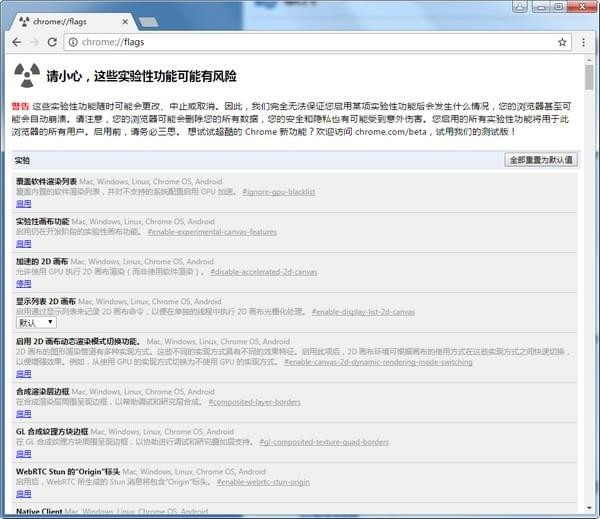Click the address bar showing chrome://flags
Viewport: 600px width, 519px height.
pyautogui.click(x=300, y=42)
